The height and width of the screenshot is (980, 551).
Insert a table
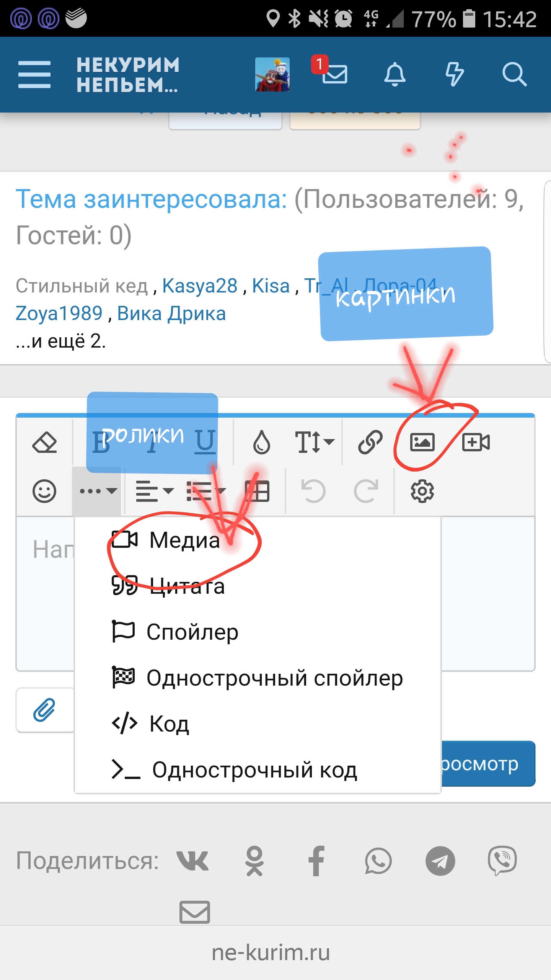coord(257,491)
